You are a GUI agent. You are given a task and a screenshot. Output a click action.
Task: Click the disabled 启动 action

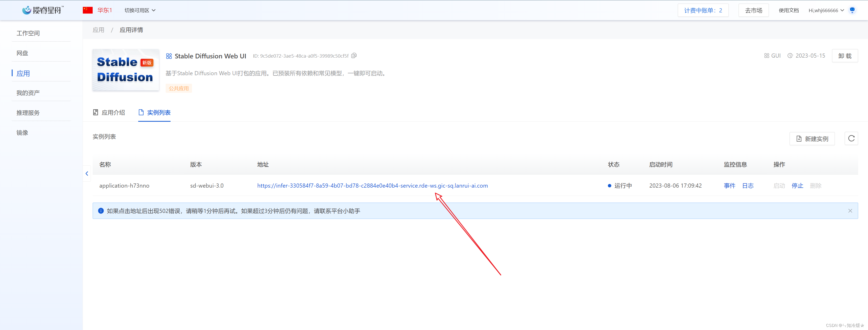click(x=779, y=185)
